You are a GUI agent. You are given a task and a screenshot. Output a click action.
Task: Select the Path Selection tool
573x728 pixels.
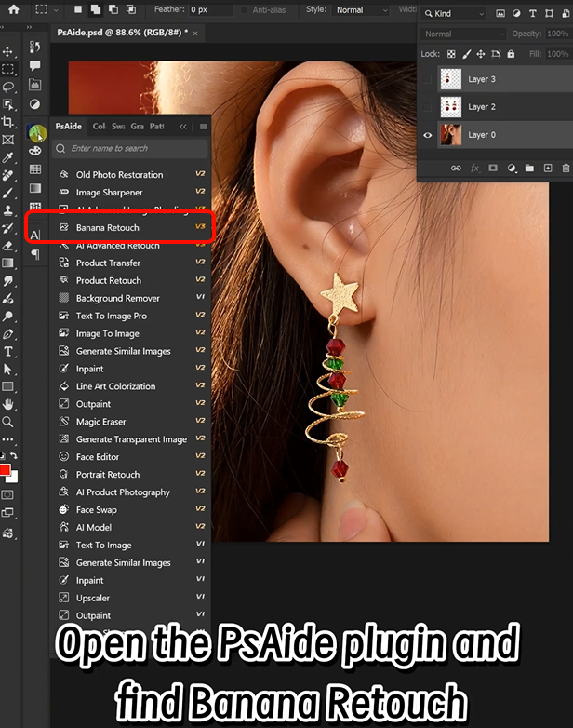(x=7, y=369)
